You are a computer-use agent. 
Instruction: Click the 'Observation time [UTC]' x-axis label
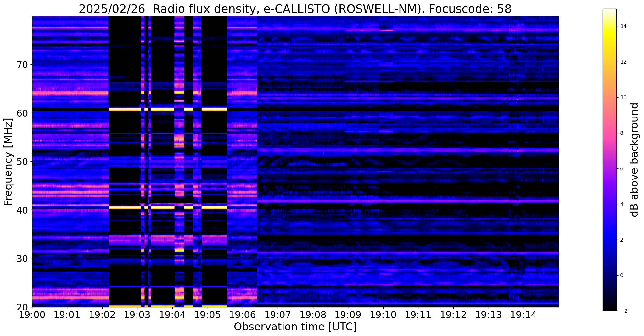pyautogui.click(x=295, y=327)
